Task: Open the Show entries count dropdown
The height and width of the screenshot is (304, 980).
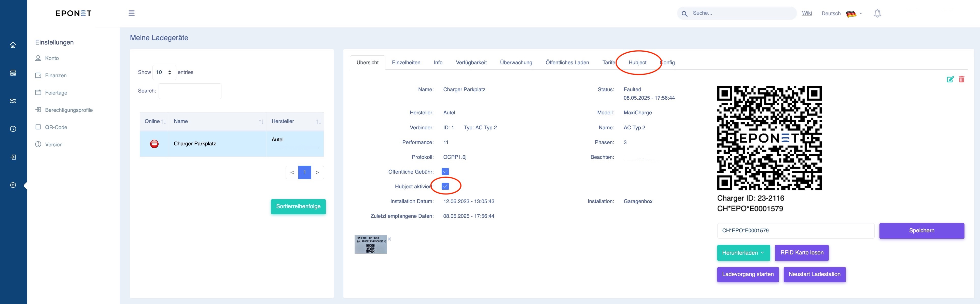Action: point(164,72)
